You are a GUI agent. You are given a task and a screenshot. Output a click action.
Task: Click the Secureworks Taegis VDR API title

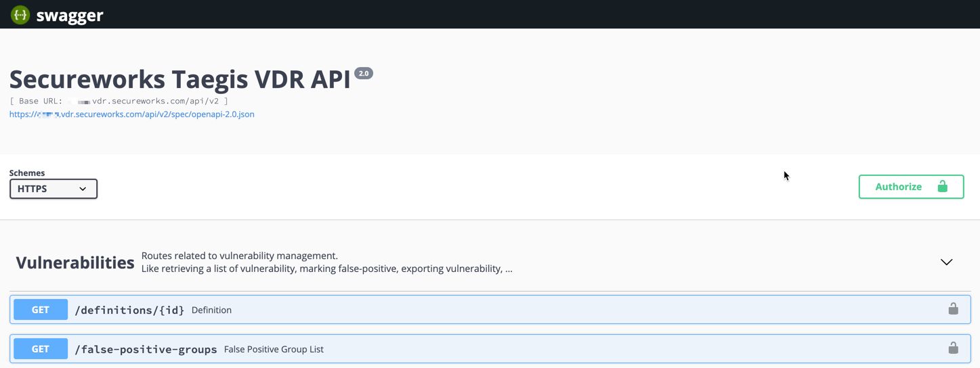coord(180,79)
